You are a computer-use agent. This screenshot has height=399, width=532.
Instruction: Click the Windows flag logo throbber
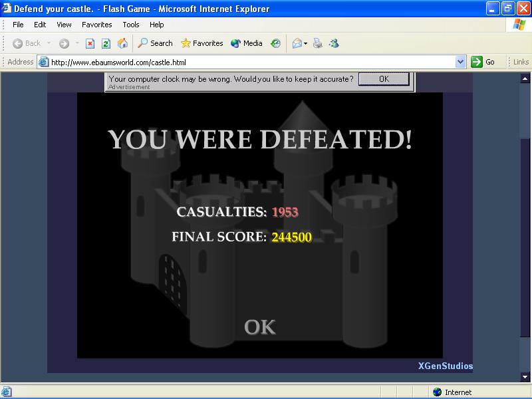click(x=519, y=25)
